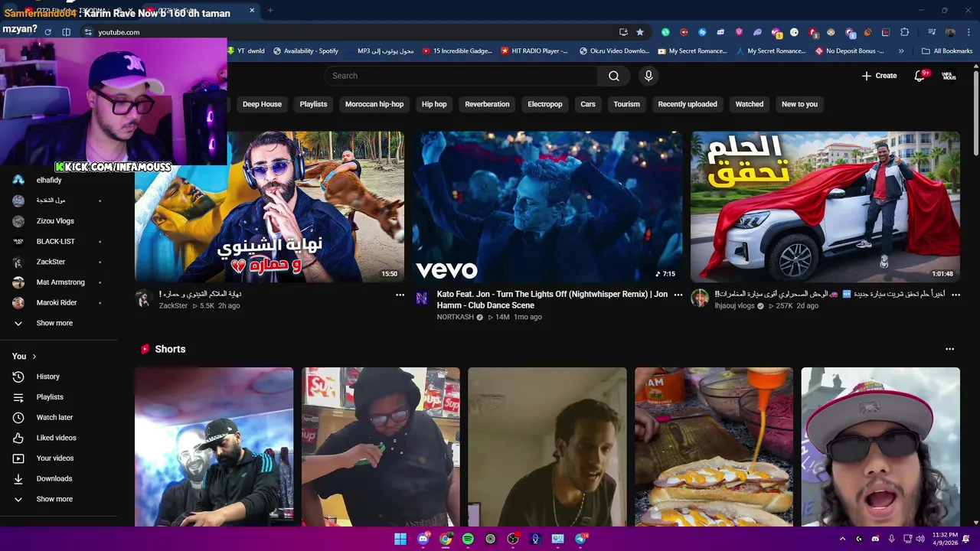
Task: Select the New to you chip
Action: [x=799, y=104]
